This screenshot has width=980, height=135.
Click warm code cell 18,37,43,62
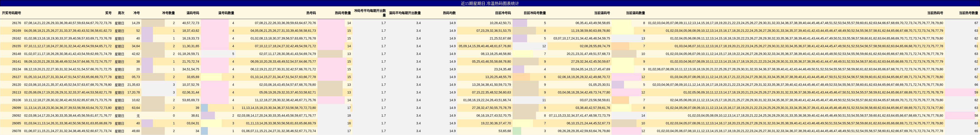(x=191, y=31)
